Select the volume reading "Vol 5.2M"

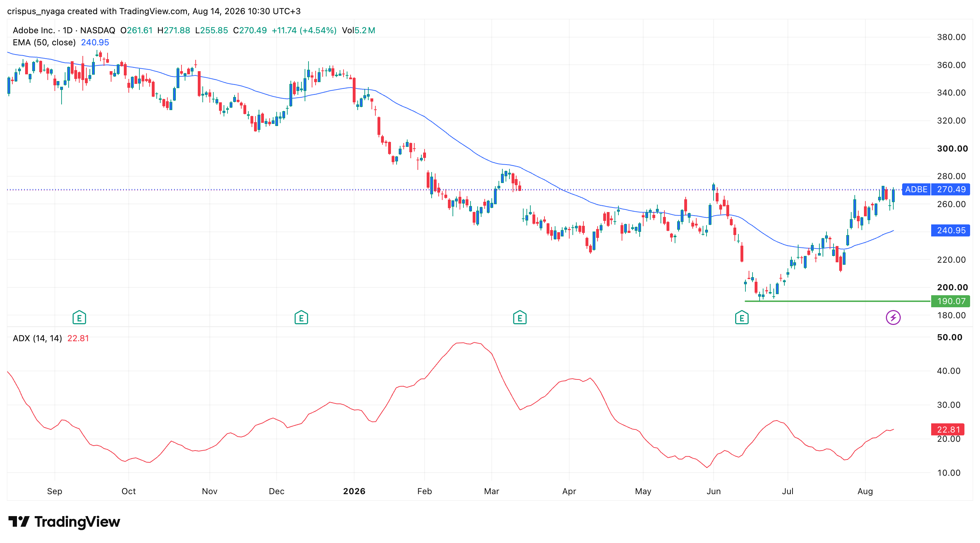click(x=358, y=30)
